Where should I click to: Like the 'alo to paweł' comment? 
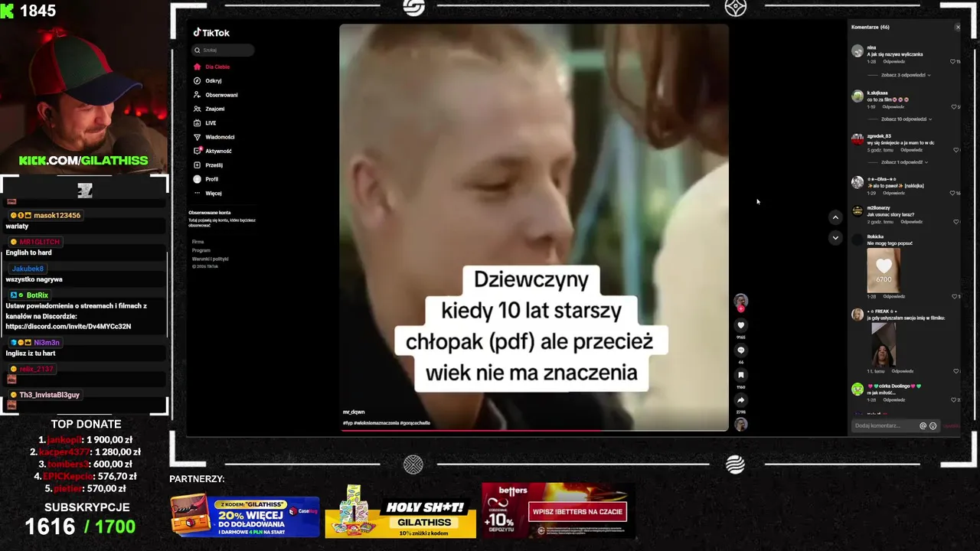[952, 193]
